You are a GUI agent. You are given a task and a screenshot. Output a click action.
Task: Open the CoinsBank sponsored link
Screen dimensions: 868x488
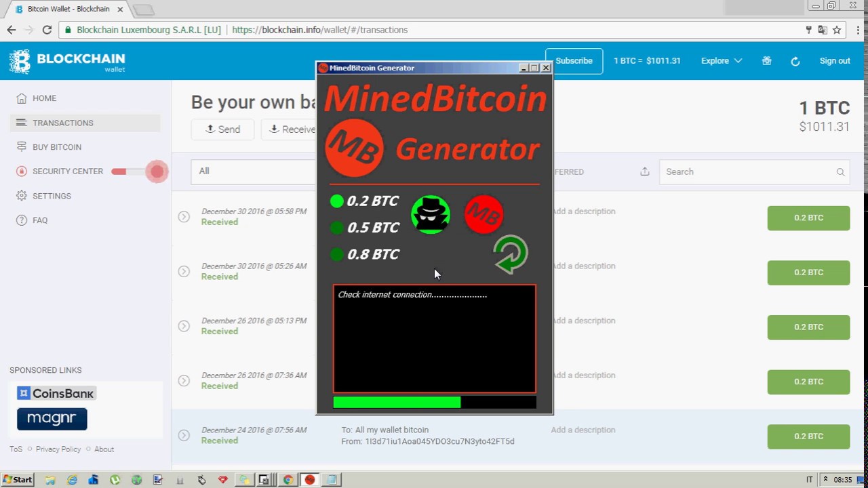[56, 393]
